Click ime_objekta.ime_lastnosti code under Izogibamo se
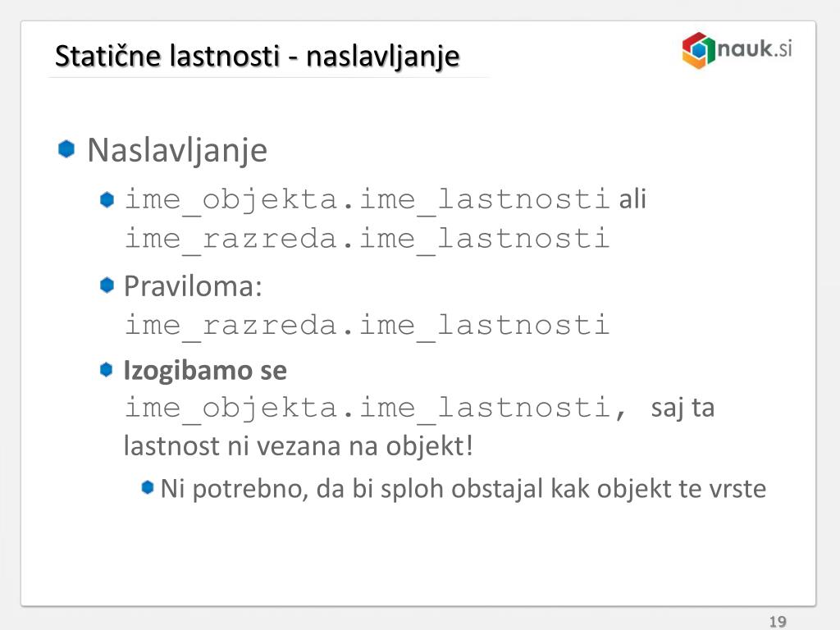The height and width of the screenshot is (630, 840). tap(375, 408)
